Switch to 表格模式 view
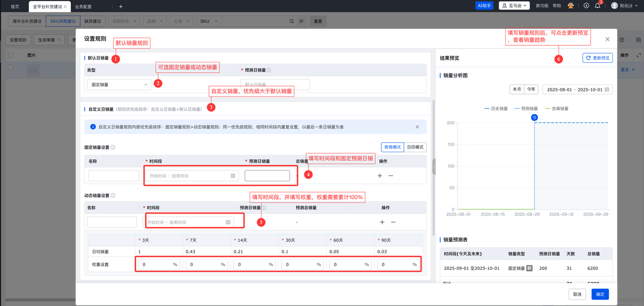644x306 pixels. 392,147
